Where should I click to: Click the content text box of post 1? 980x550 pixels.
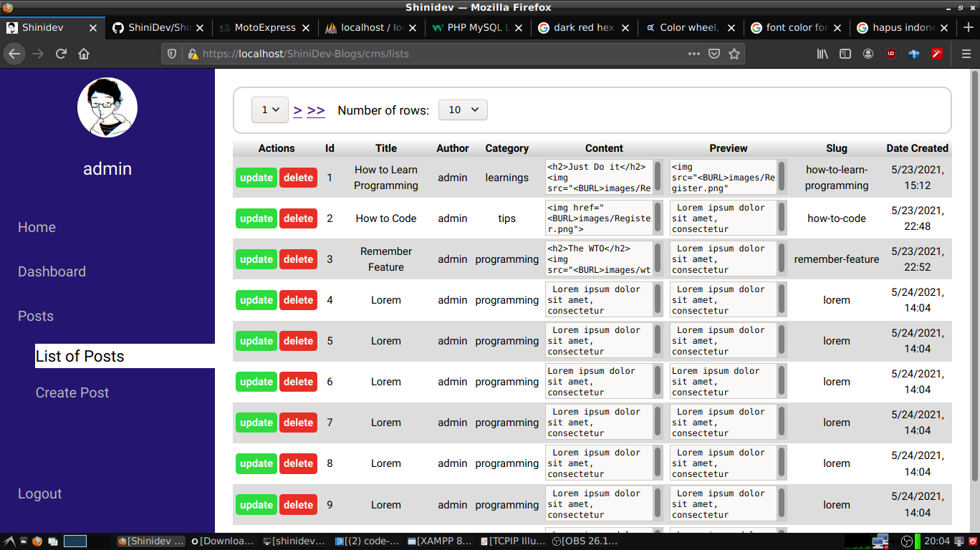(x=604, y=177)
